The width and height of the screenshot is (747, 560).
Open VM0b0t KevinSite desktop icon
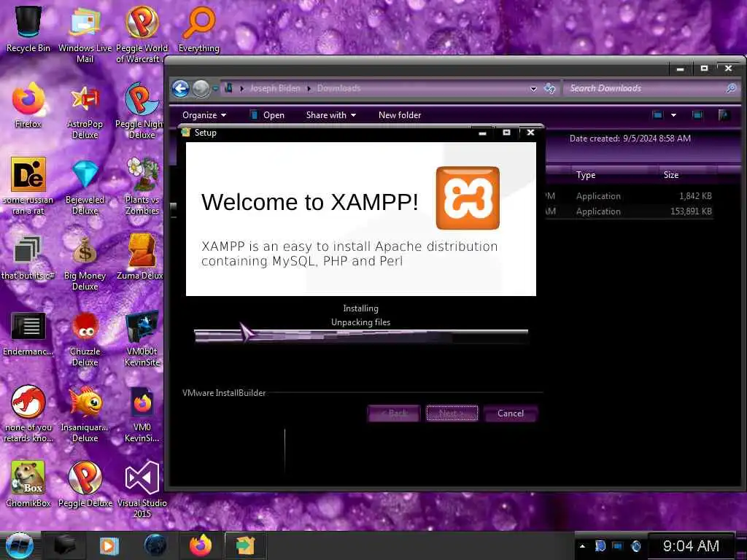click(142, 338)
